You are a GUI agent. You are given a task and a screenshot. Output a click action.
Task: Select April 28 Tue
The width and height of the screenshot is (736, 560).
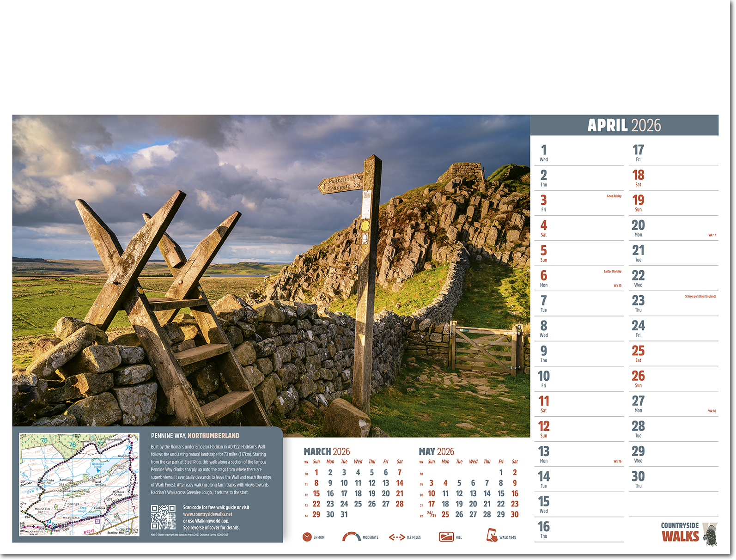(638, 429)
